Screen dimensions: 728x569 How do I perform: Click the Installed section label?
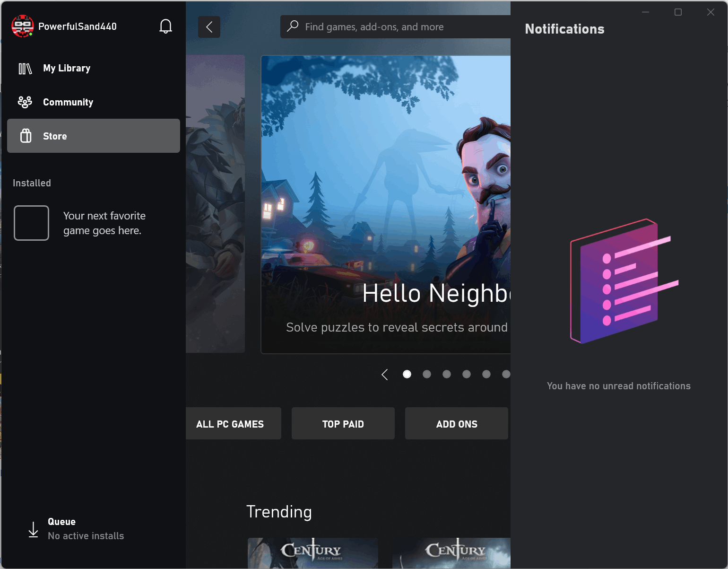click(x=32, y=183)
